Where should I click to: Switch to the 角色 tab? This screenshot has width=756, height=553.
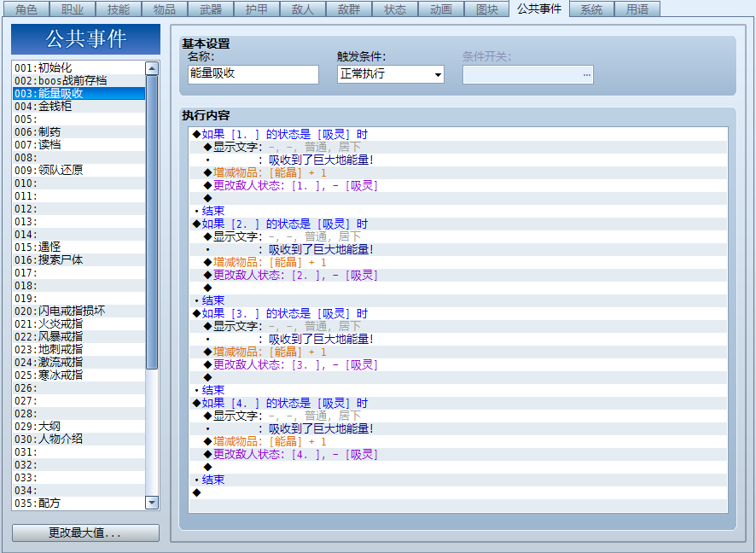[x=26, y=9]
